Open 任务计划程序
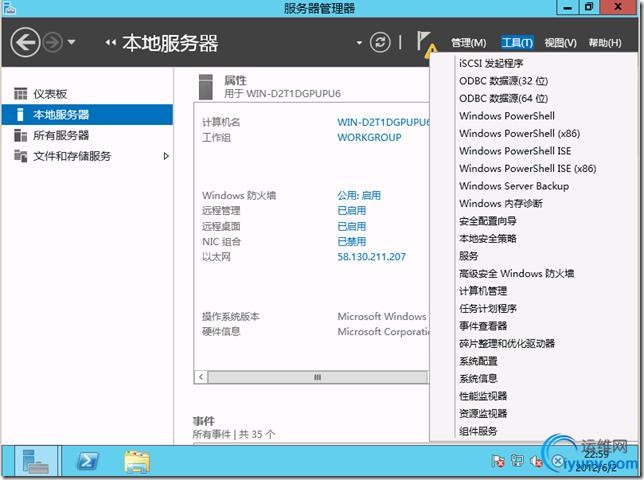Viewport: 644px width, 480px height. 488,309
